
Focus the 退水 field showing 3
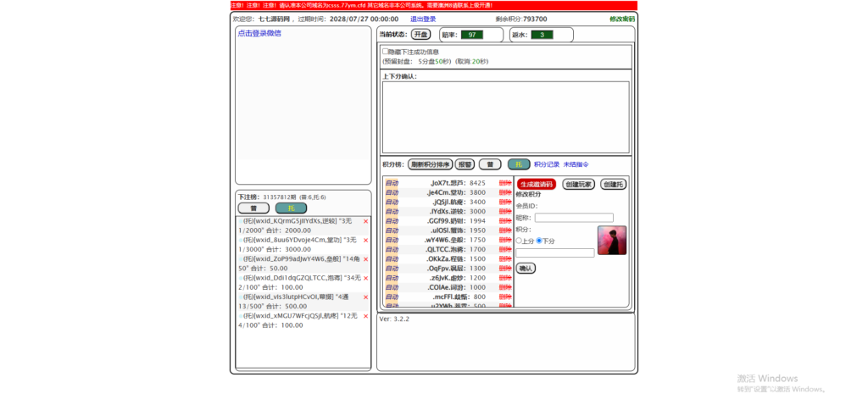pyautogui.click(x=542, y=35)
